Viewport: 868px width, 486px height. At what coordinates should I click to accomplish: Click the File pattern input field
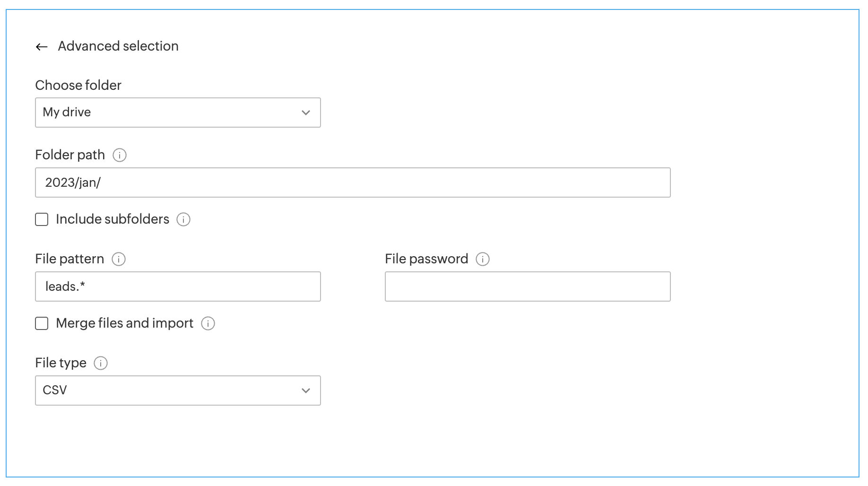(x=178, y=286)
